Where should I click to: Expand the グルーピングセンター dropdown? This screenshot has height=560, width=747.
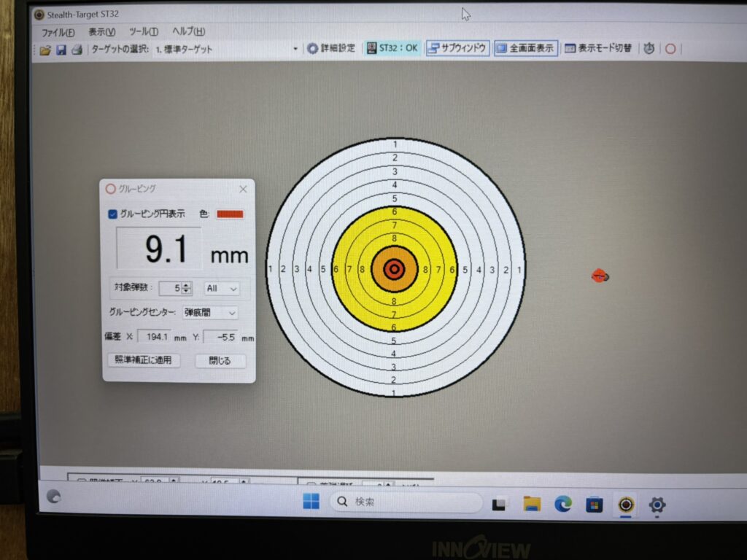(x=209, y=313)
